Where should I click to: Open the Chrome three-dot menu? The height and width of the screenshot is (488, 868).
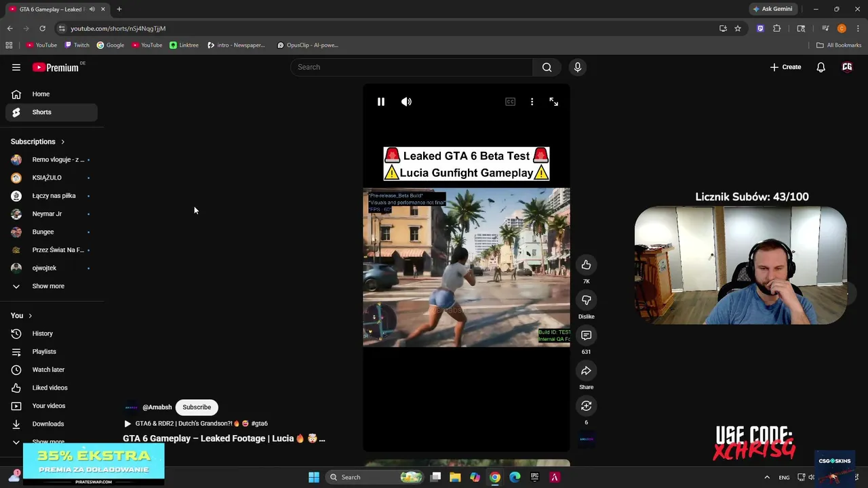[x=859, y=28]
